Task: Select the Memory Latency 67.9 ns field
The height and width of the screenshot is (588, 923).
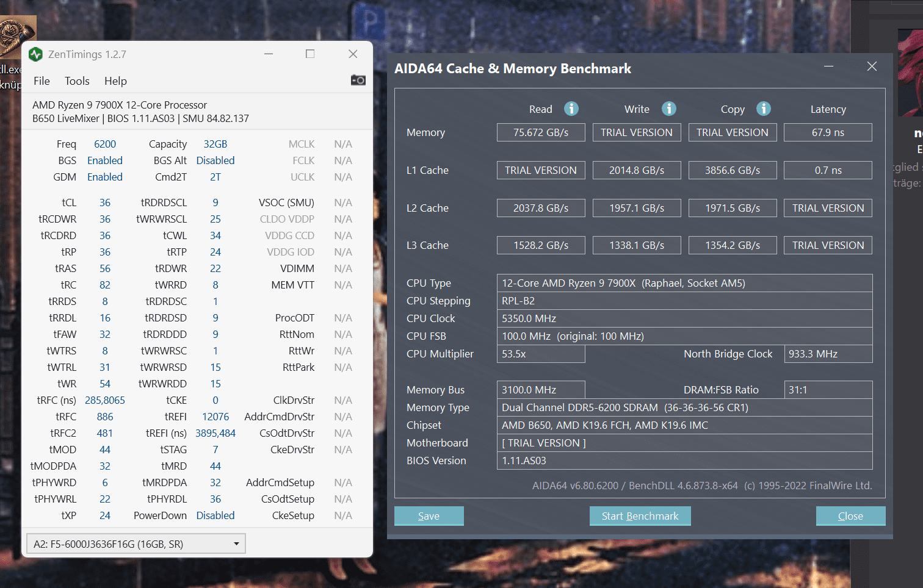Action: click(828, 132)
